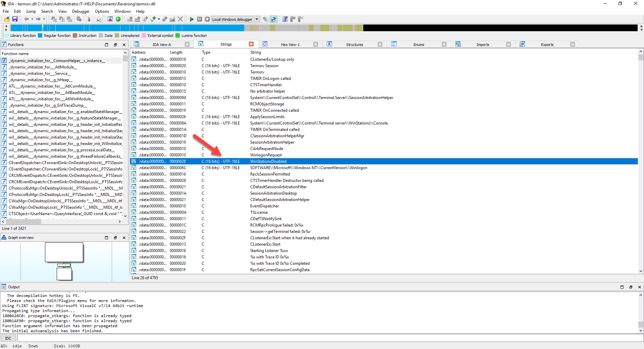Save the database with the floppy disk icon
644x349 pixels.
15,19
